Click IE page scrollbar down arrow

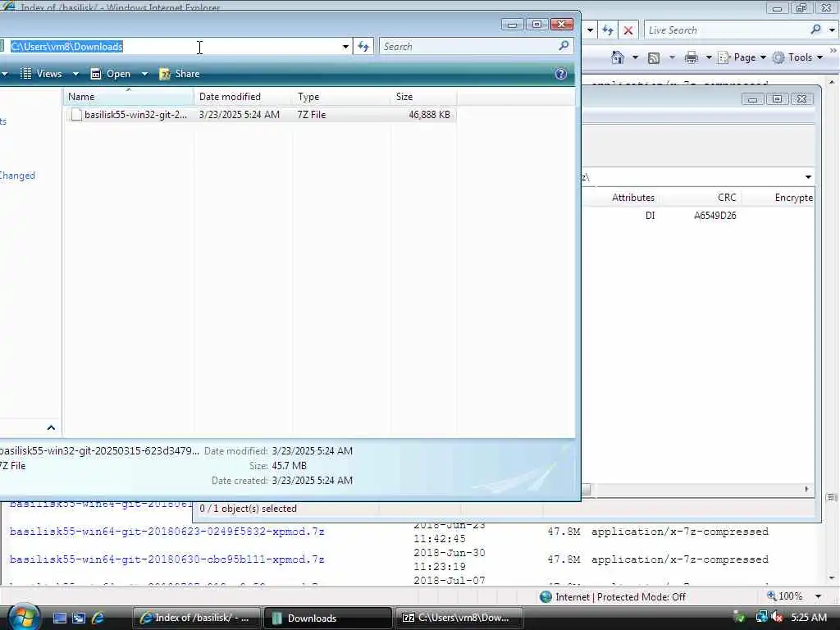[x=832, y=578]
